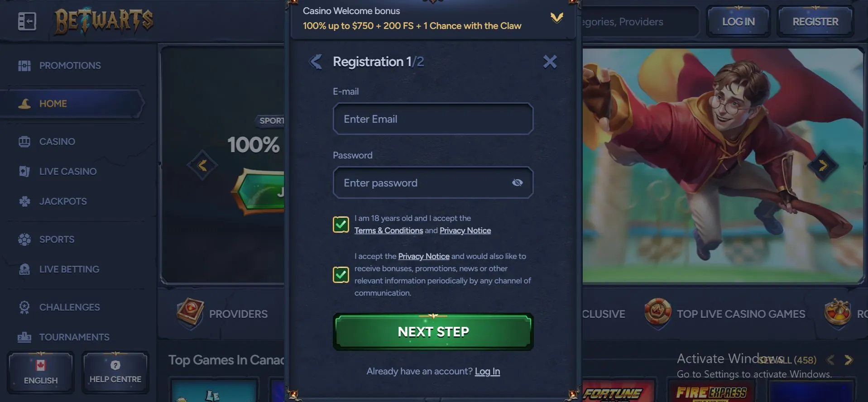Show next Top Games with right arrow
This screenshot has height=402, width=868.
tap(849, 360)
